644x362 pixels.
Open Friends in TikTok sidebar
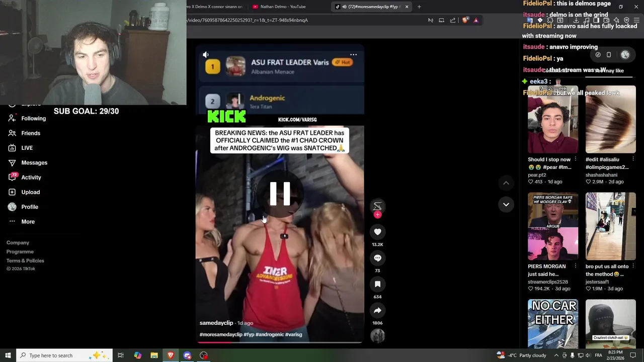[24, 133]
